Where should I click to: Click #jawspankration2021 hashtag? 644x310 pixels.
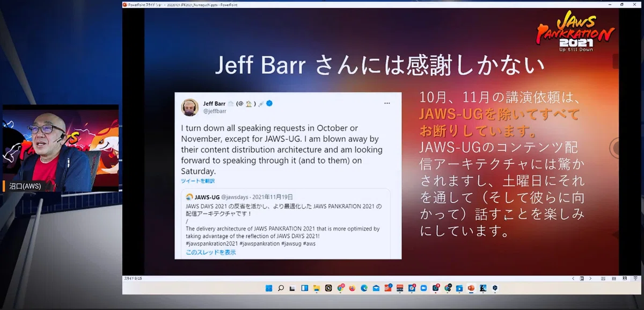click(211, 243)
